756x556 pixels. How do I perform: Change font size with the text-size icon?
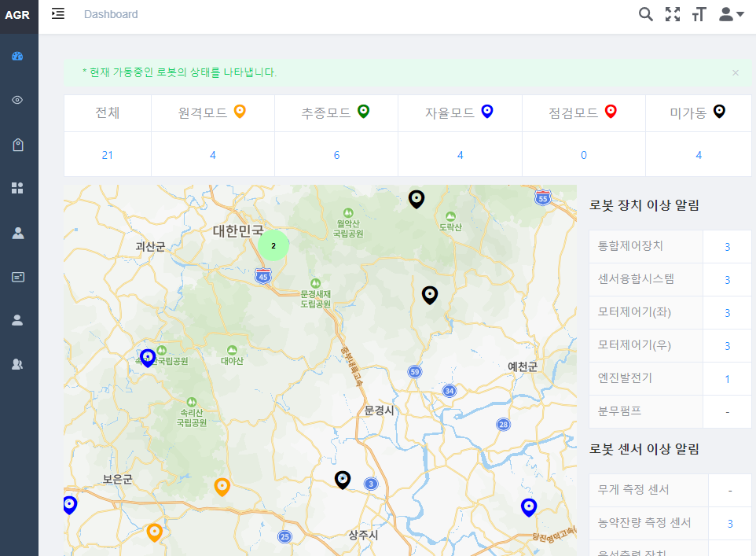pos(699,14)
